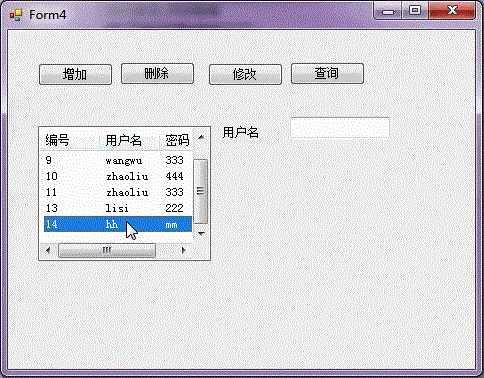Click password 222 cell
This screenshot has width=484, height=378.
174,208
